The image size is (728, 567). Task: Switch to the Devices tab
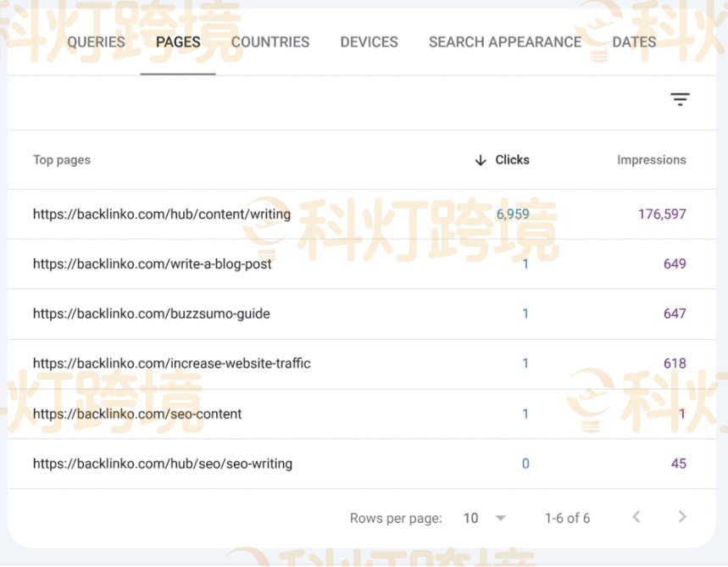[369, 42]
